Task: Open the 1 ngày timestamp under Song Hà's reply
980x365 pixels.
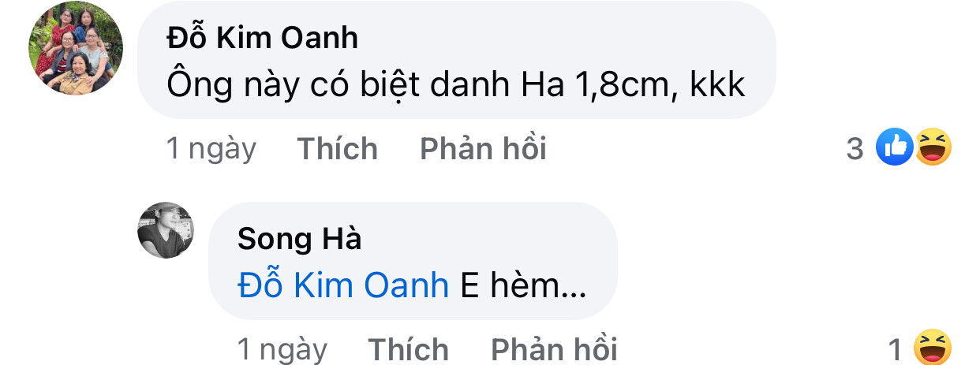Action: tap(282, 350)
